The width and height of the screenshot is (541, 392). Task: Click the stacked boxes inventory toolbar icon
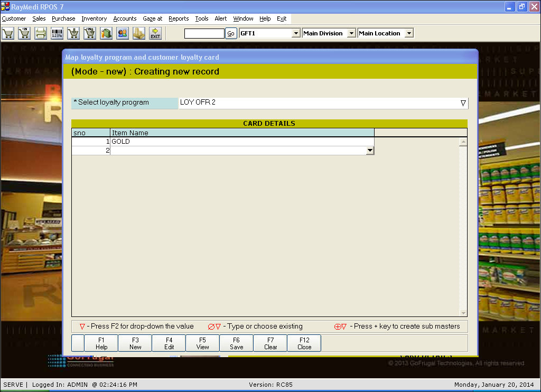pos(139,33)
